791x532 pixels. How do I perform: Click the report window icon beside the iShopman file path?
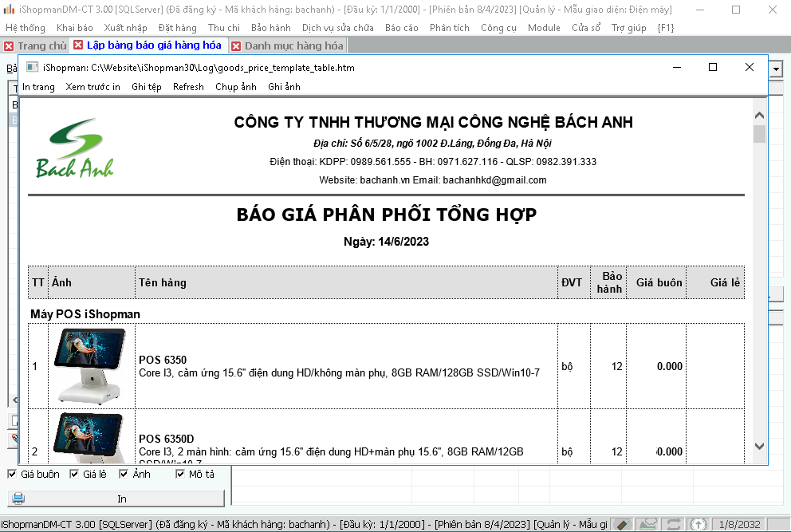[x=32, y=67]
